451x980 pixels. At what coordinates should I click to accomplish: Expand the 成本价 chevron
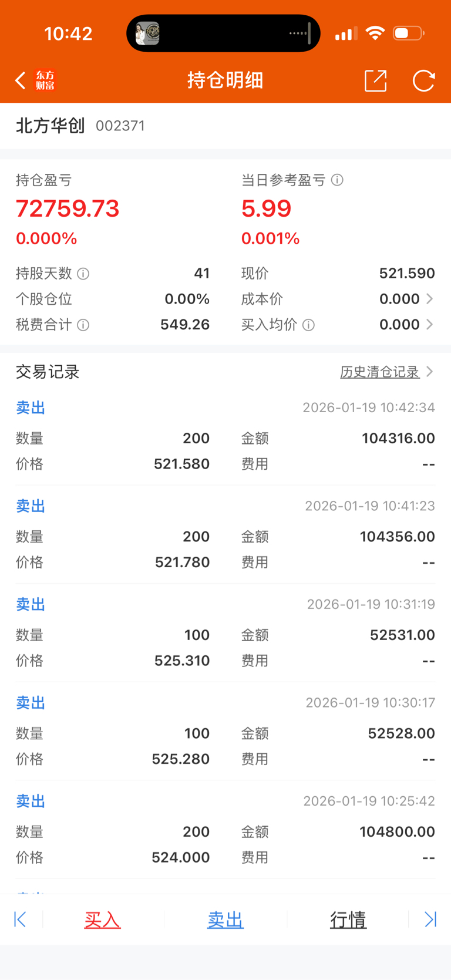tap(430, 299)
